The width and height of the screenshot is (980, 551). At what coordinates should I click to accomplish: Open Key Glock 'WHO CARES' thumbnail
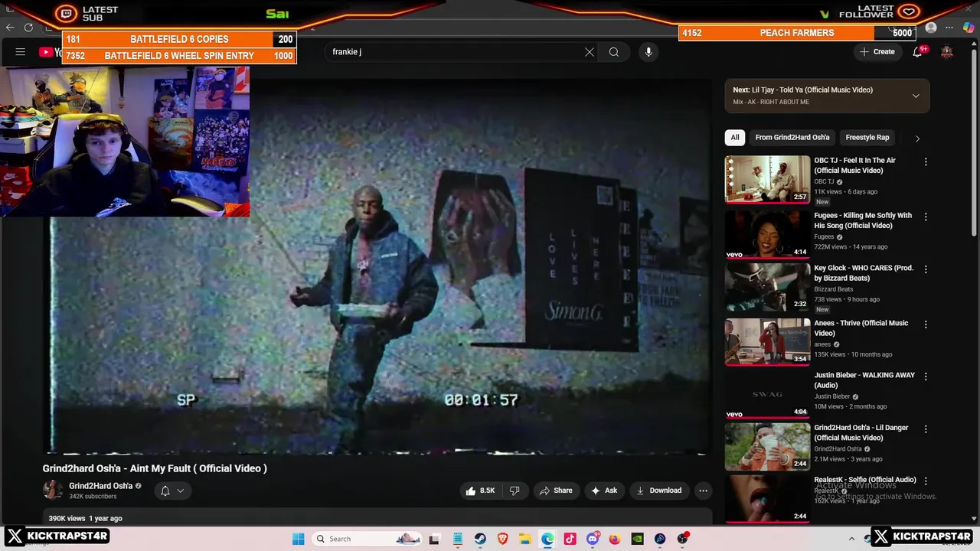tap(767, 287)
